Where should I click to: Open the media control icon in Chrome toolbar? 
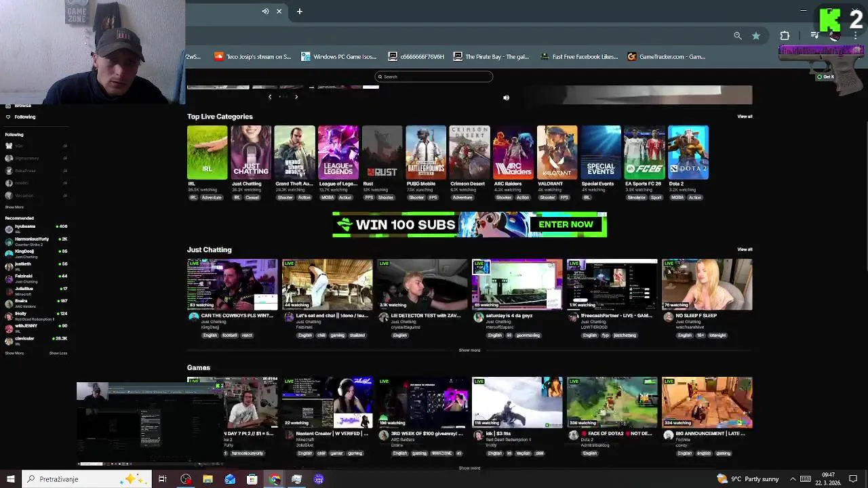click(814, 36)
